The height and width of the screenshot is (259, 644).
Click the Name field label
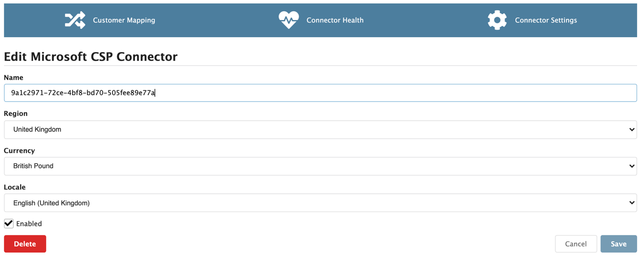(13, 77)
